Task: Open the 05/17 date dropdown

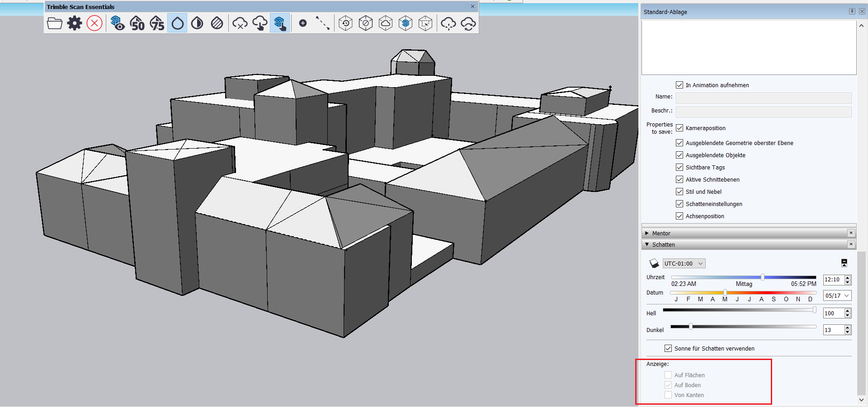Action: coord(837,295)
